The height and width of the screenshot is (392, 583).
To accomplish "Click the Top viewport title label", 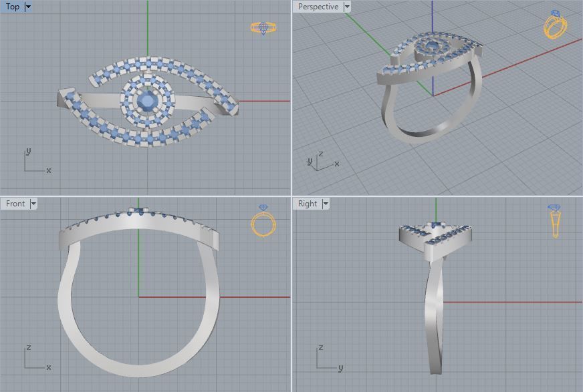I will (12, 7).
